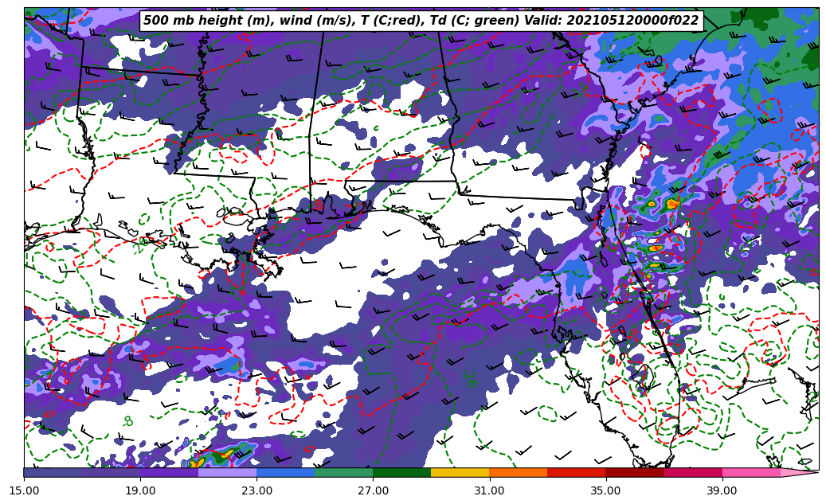Screen dimensions: 826x504
Task: Click the 23.00 colorbar tick label
Action: tap(256, 490)
